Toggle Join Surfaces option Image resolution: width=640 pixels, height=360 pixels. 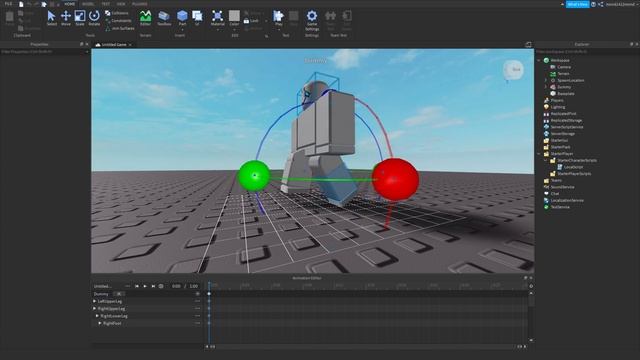120,29
